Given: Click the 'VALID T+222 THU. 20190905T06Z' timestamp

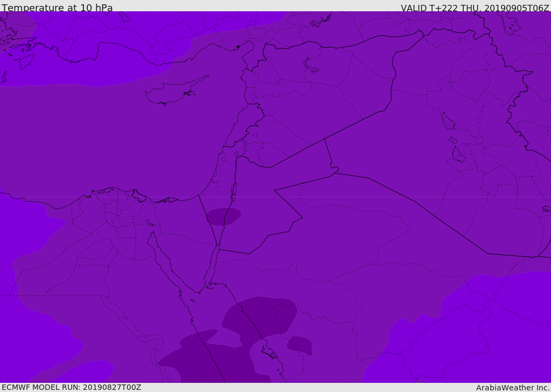Looking at the screenshot, I should coord(475,8).
